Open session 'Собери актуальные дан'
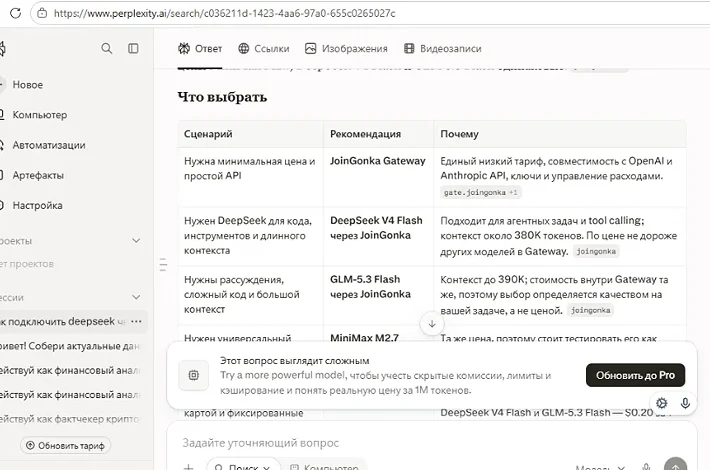 point(70,346)
